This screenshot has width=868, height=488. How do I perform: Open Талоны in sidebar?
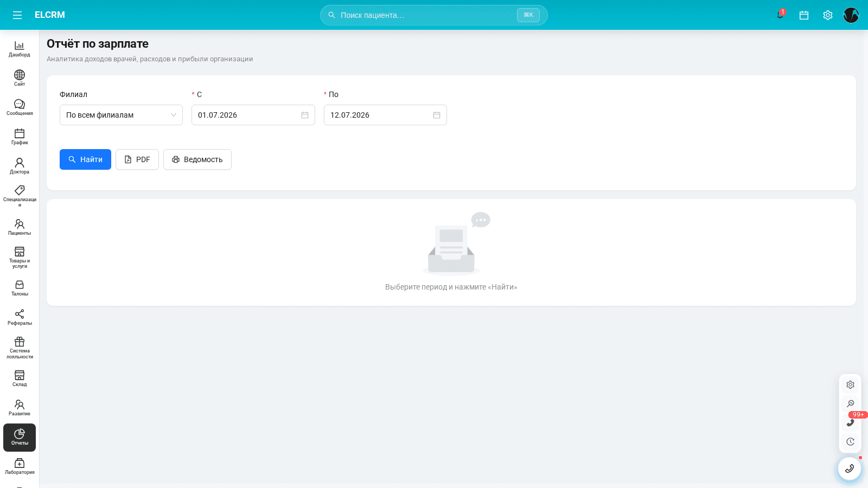point(20,288)
